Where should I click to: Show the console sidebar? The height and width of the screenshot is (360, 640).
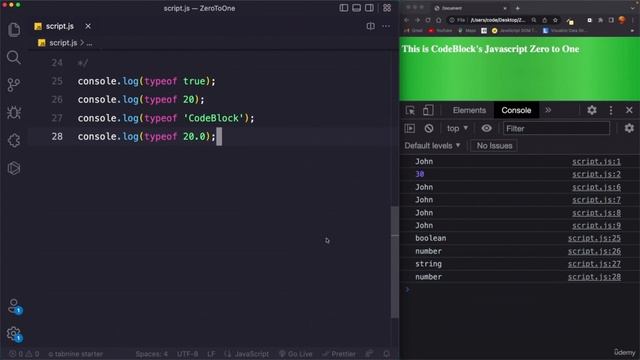[410, 129]
